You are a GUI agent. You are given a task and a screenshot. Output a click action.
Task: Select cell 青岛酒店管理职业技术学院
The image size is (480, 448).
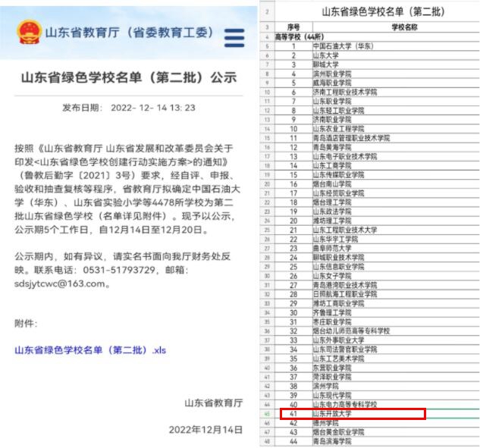pos(396,138)
